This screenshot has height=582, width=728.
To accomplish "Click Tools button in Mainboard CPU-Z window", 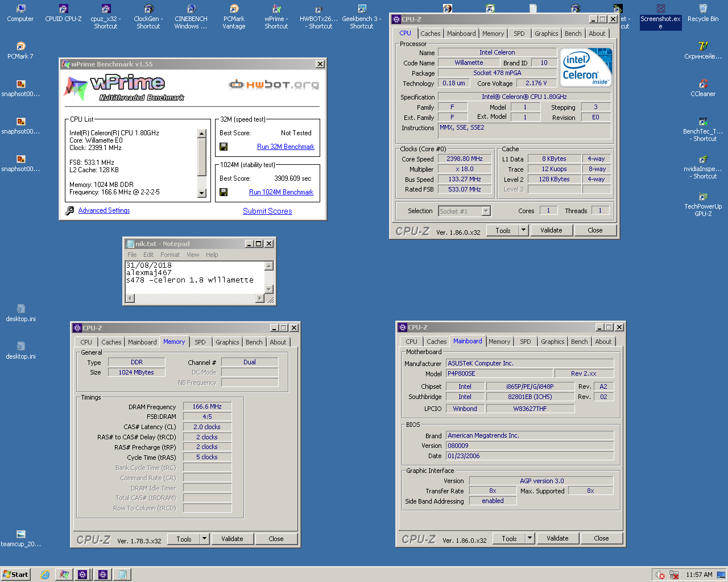I will (x=509, y=538).
